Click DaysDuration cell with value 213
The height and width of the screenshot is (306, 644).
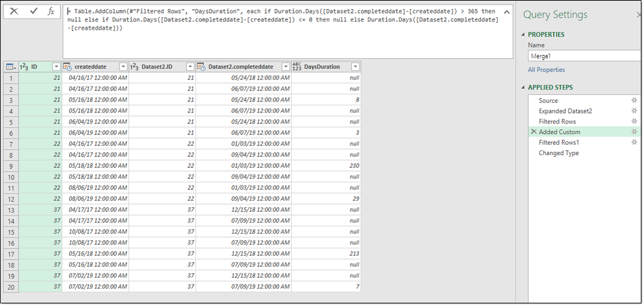click(x=326, y=254)
